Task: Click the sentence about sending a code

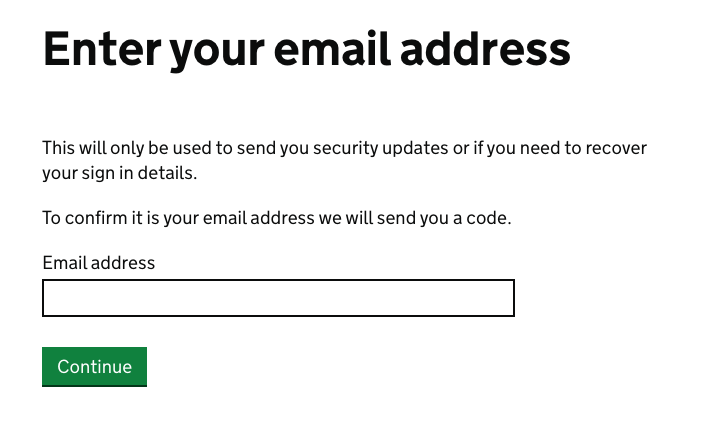Action: coord(277,217)
